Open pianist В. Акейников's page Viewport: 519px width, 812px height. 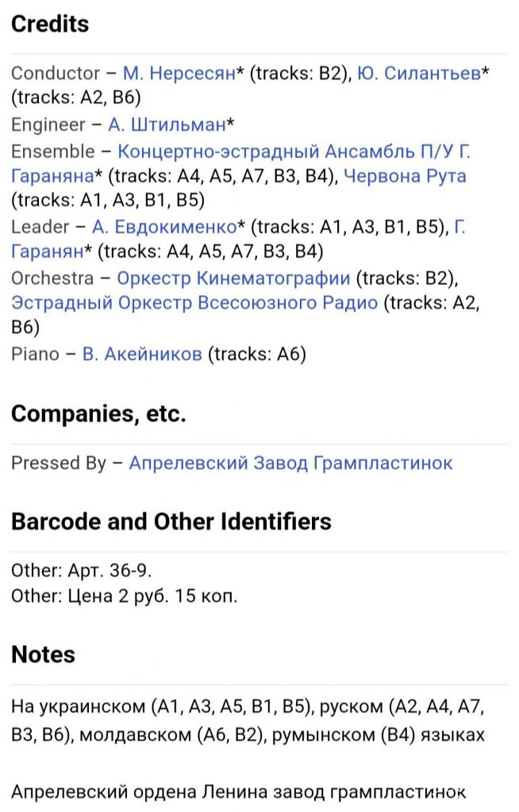[x=142, y=354]
